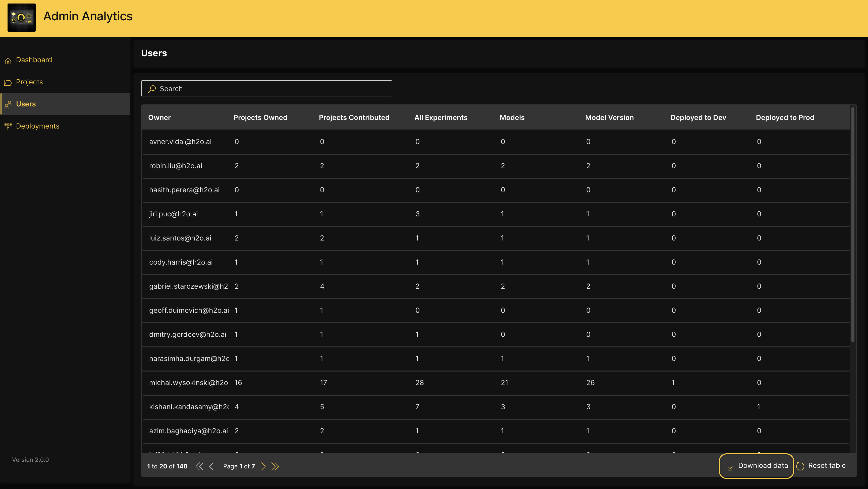The image size is (868, 489).
Task: Sort by All Experiments column header
Action: [x=441, y=117]
